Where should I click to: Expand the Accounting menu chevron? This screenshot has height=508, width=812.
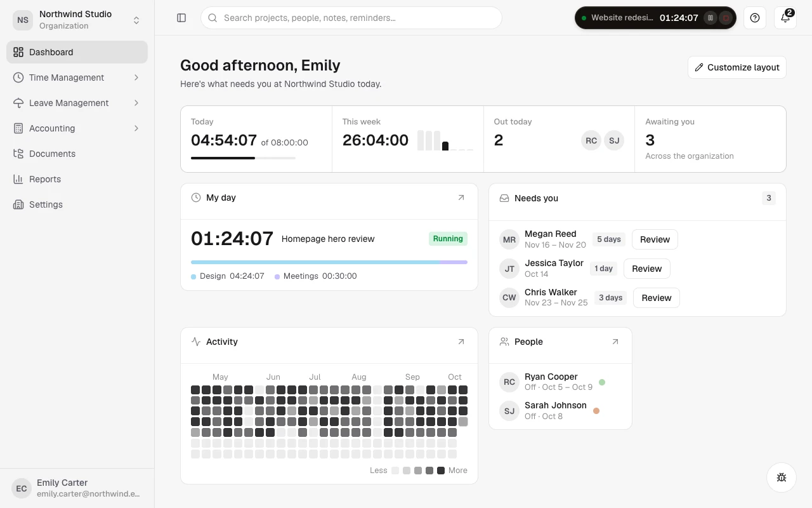coord(136,128)
